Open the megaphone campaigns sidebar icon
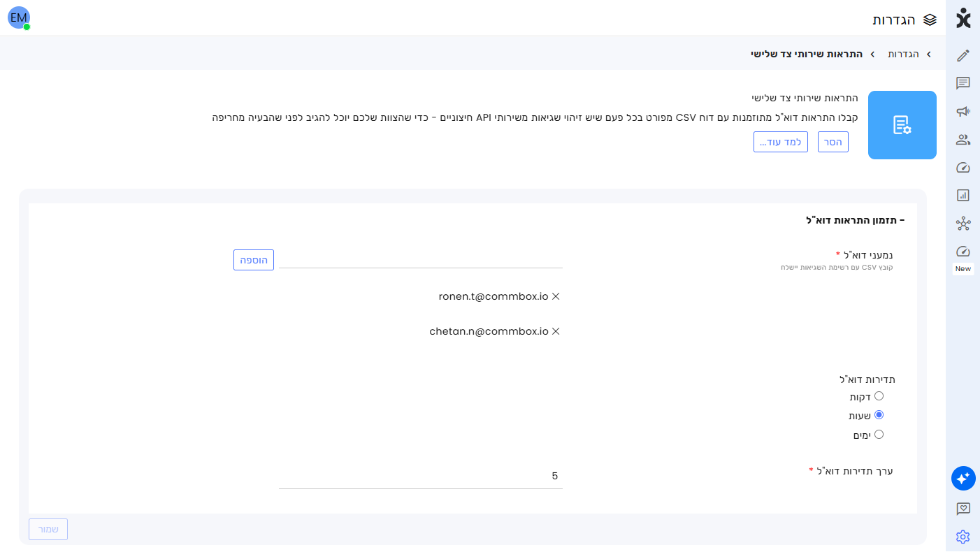 [963, 111]
